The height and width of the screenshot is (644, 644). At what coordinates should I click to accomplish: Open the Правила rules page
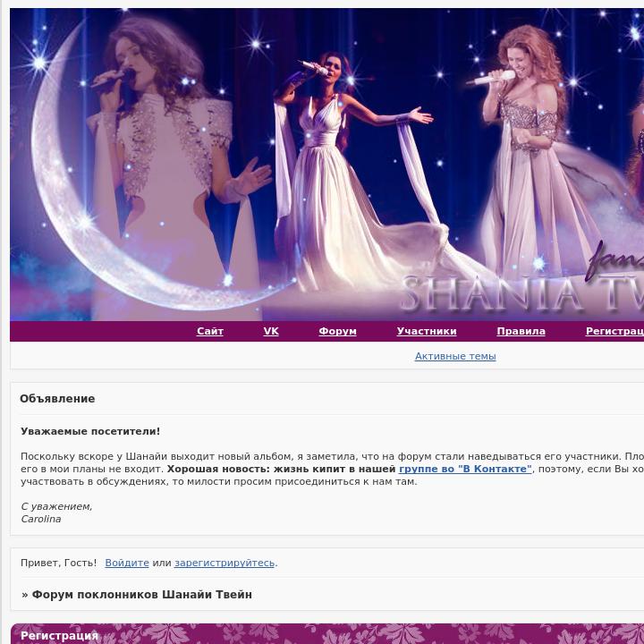pyautogui.click(x=521, y=331)
